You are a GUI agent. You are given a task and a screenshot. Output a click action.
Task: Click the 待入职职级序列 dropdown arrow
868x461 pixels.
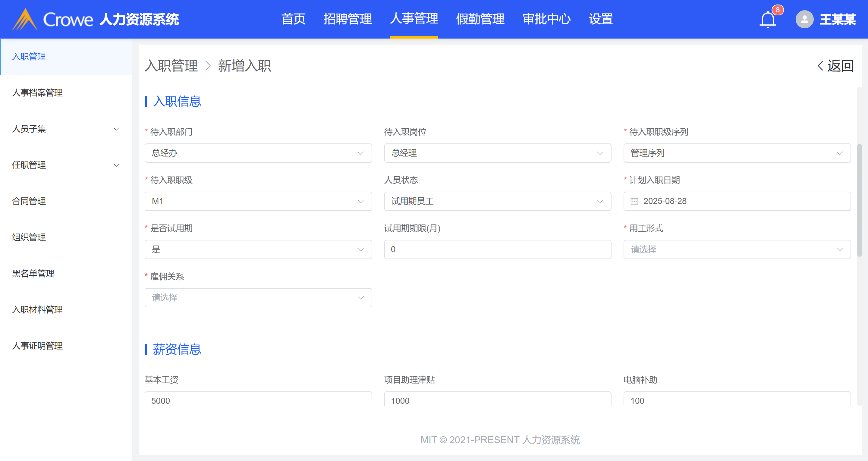pyautogui.click(x=839, y=153)
